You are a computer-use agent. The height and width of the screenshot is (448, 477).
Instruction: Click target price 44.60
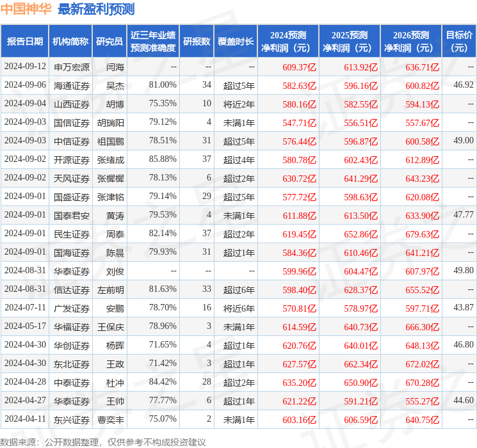point(464,400)
